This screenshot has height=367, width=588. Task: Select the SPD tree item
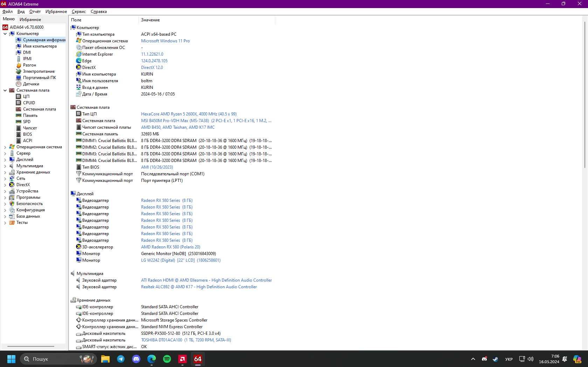click(x=27, y=122)
